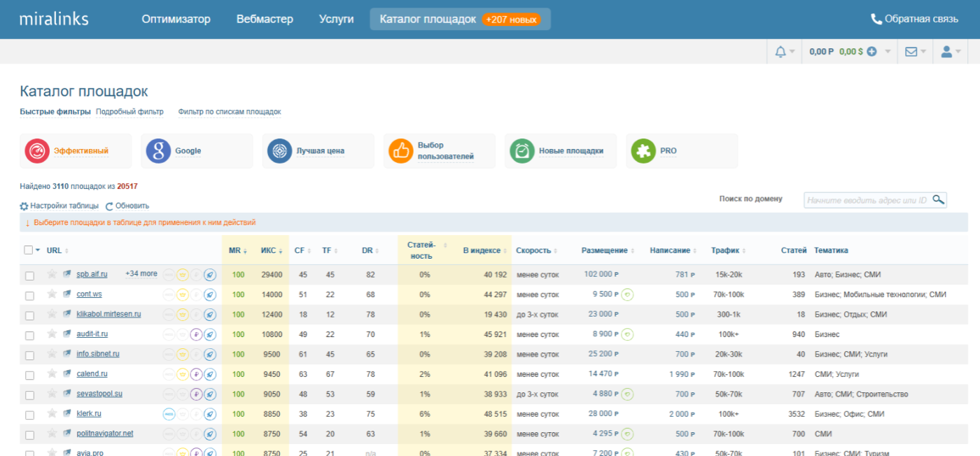The width and height of the screenshot is (980, 456).
Task: Apply the Выбор пользователей quick filter
Action: 439,151
